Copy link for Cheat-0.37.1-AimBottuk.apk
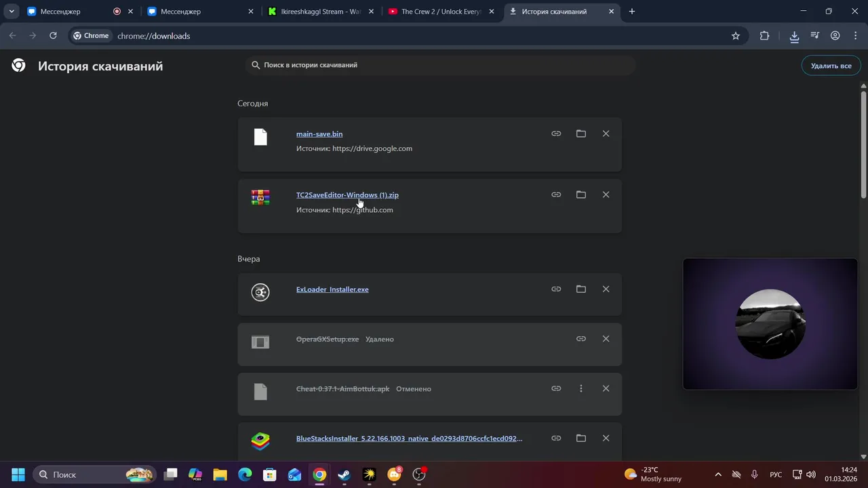 coord(556,388)
